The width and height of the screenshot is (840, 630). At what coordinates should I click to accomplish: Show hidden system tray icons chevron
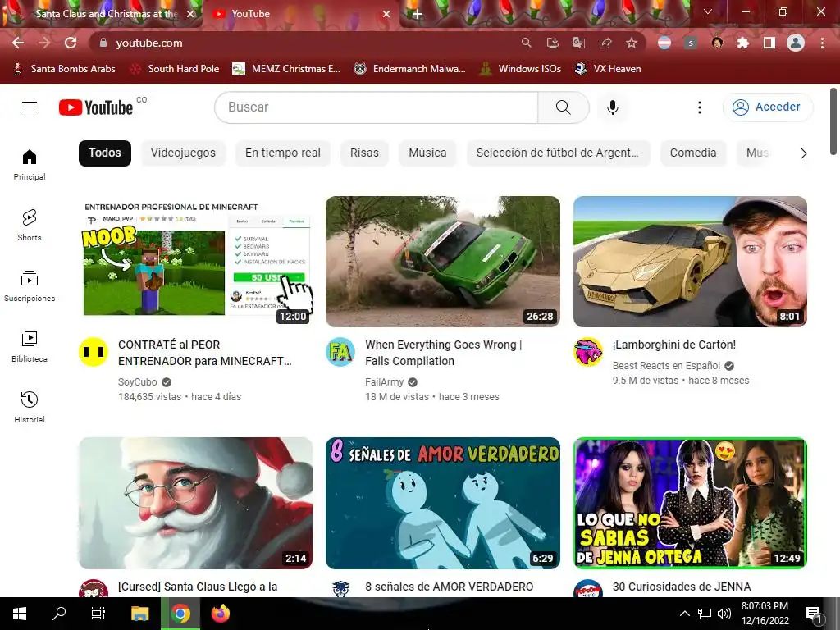(685, 614)
